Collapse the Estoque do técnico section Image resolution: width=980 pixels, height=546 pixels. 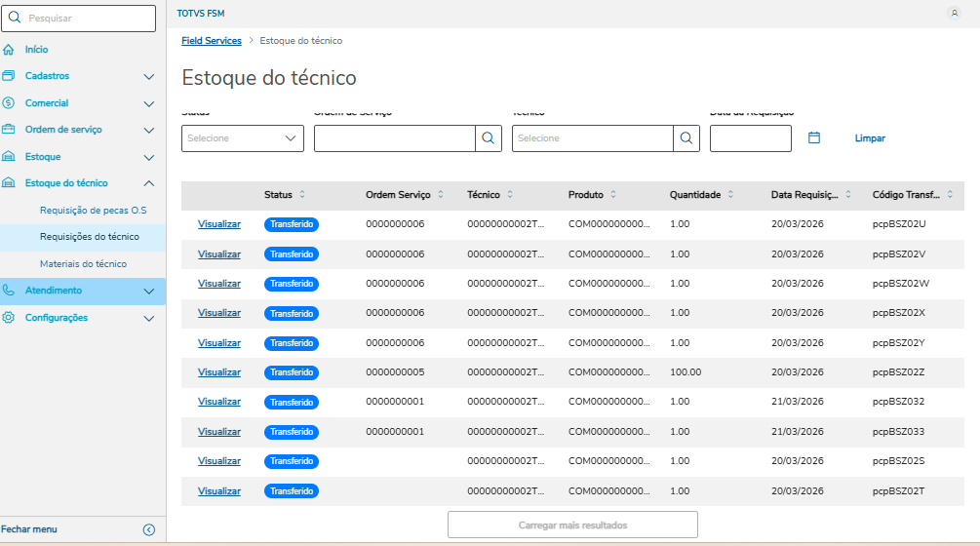(x=148, y=183)
